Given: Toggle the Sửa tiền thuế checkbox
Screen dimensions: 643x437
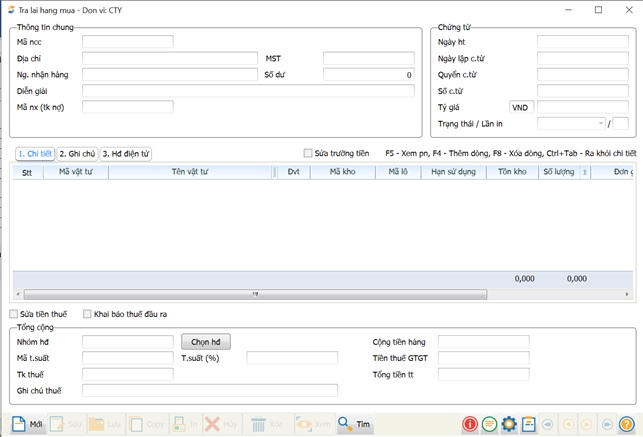Looking at the screenshot, I should tap(14, 314).
